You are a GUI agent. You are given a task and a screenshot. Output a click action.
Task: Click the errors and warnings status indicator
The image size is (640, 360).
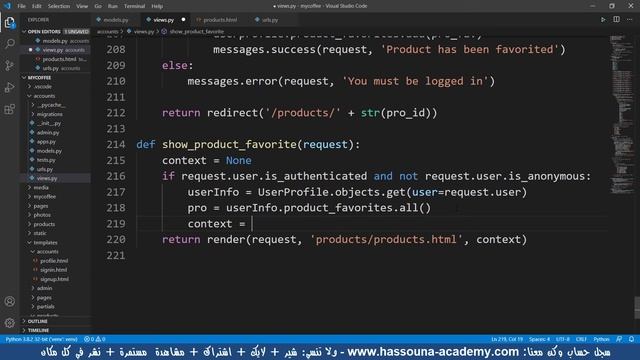[95, 339]
